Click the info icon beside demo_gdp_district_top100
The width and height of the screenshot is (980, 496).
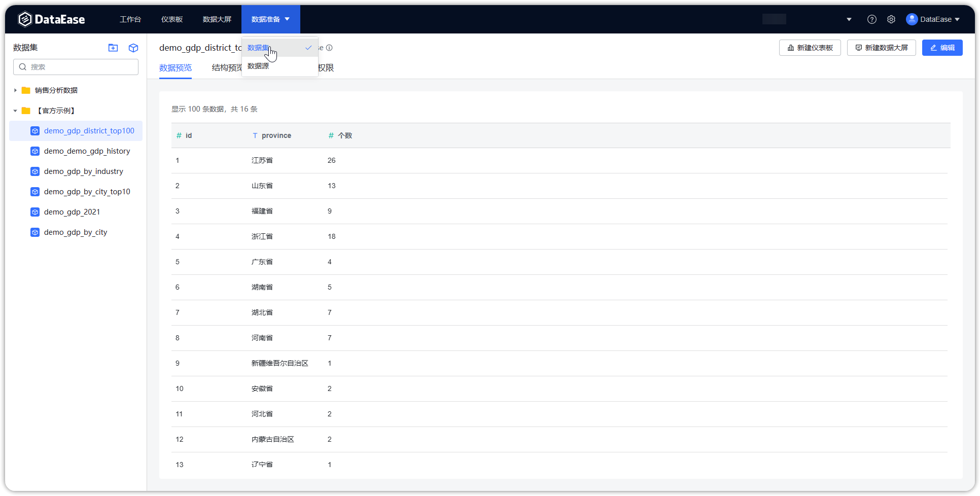pyautogui.click(x=329, y=48)
